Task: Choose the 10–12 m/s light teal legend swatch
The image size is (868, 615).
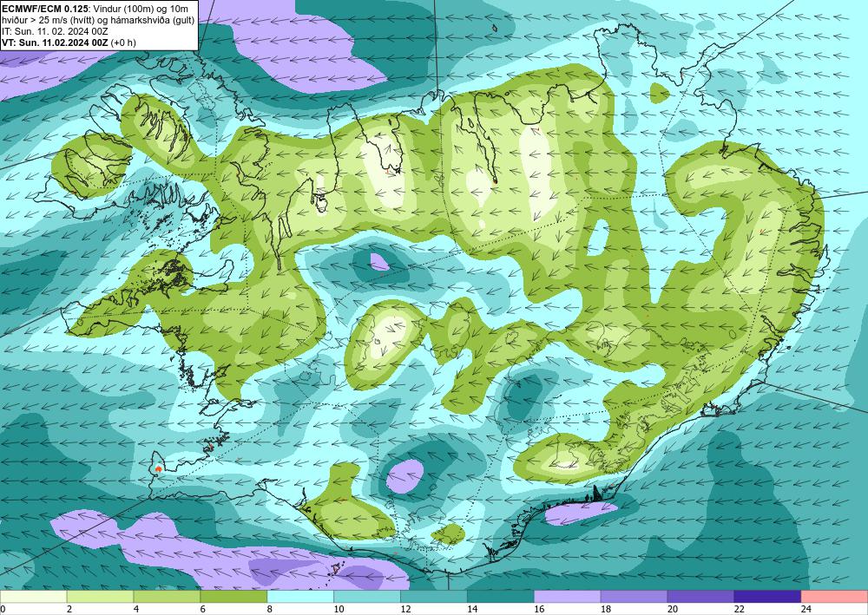Action: pos(367,597)
